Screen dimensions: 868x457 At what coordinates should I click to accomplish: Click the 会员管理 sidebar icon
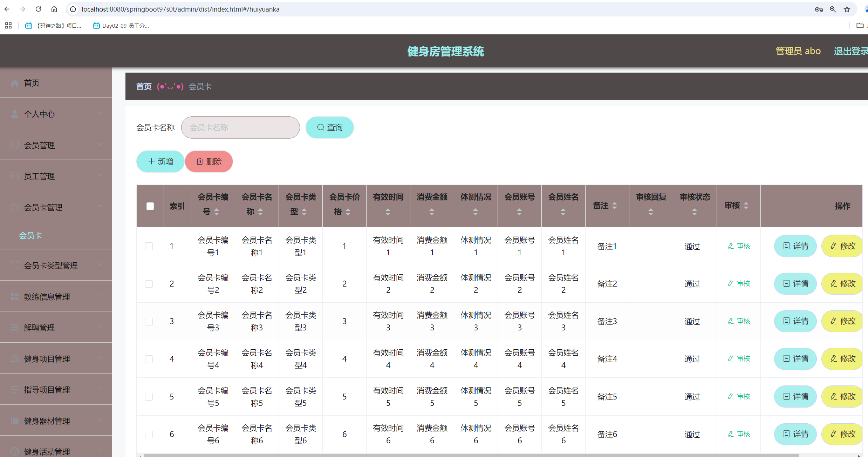(14, 145)
